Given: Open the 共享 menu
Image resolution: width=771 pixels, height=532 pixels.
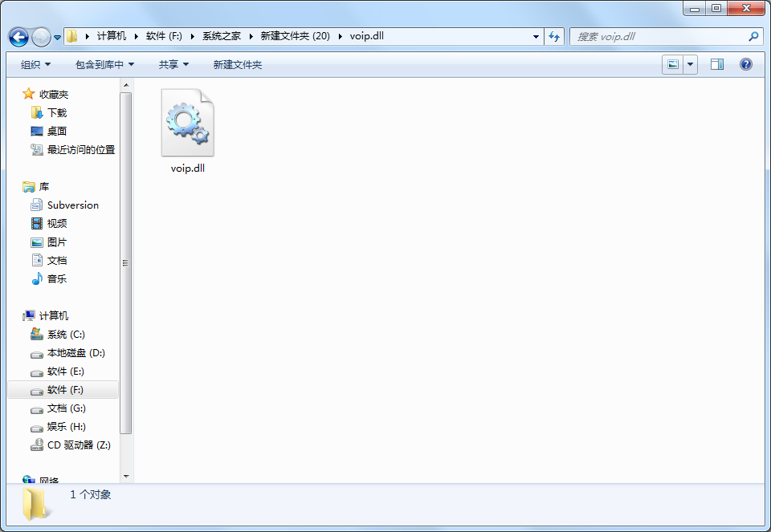Looking at the screenshot, I should coord(173,64).
